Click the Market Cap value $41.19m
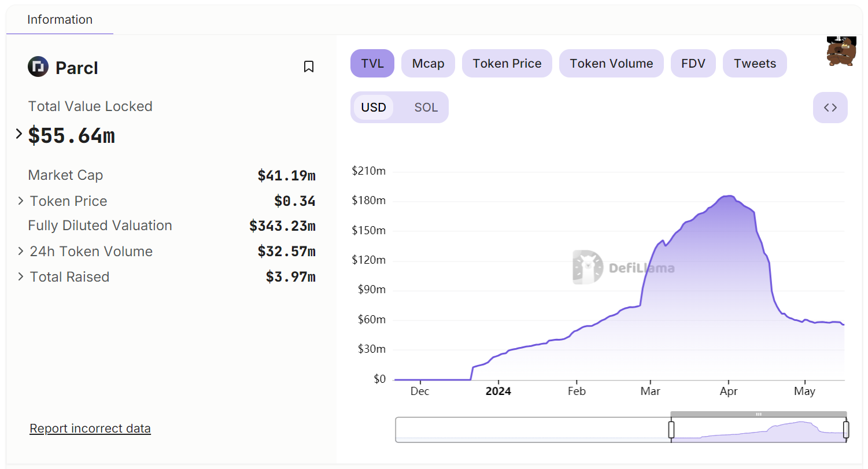The height and width of the screenshot is (469, 868). click(287, 175)
